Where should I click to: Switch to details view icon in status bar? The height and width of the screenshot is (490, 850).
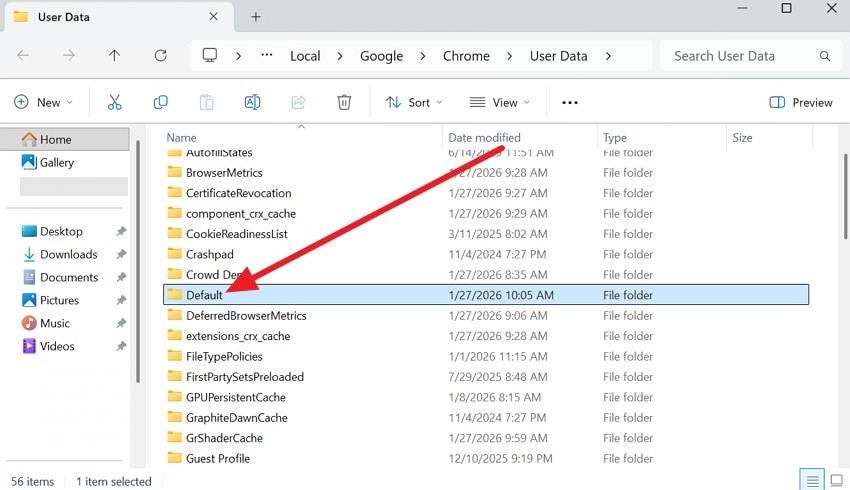tap(812, 480)
